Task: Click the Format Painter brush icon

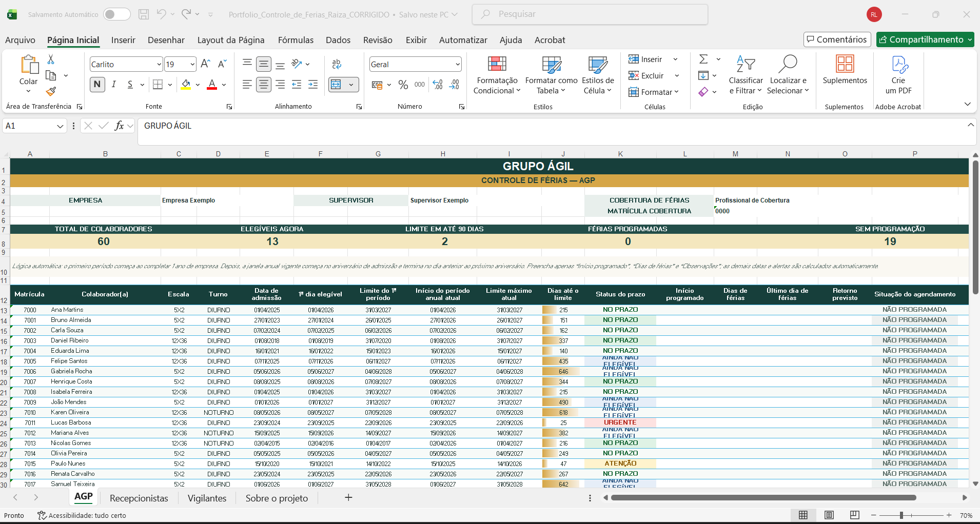Action: pyautogui.click(x=51, y=91)
